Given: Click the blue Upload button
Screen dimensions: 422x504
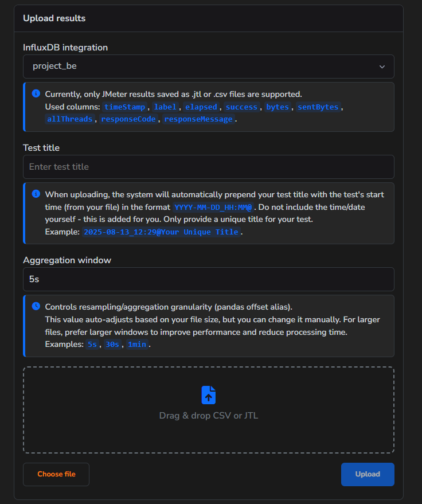Looking at the screenshot, I should 368,474.
